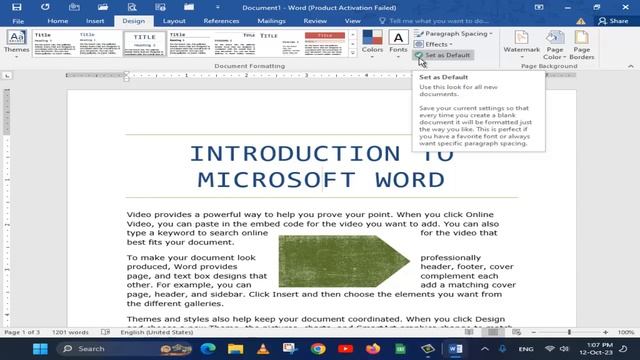Screen dimensions: 640x360
Task: Switch to Print Layout view
Action: [x=493, y=332]
